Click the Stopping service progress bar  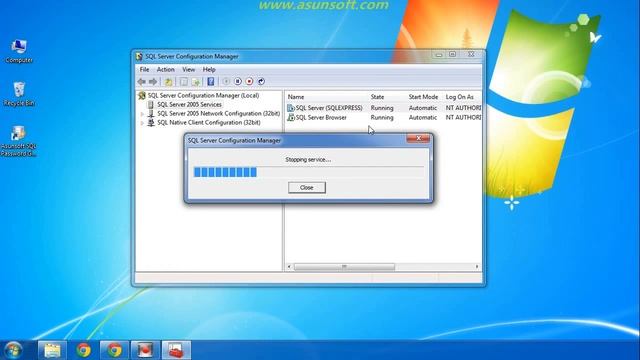(309, 172)
